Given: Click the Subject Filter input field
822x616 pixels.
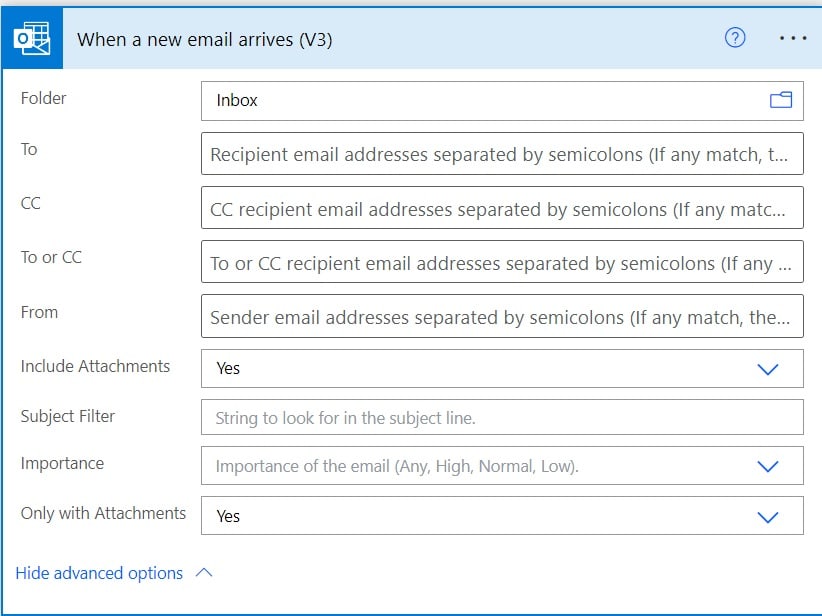Looking at the screenshot, I should pos(502,417).
